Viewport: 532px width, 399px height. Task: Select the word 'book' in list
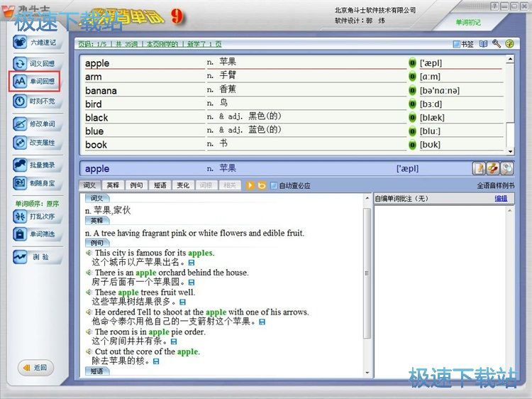point(96,145)
